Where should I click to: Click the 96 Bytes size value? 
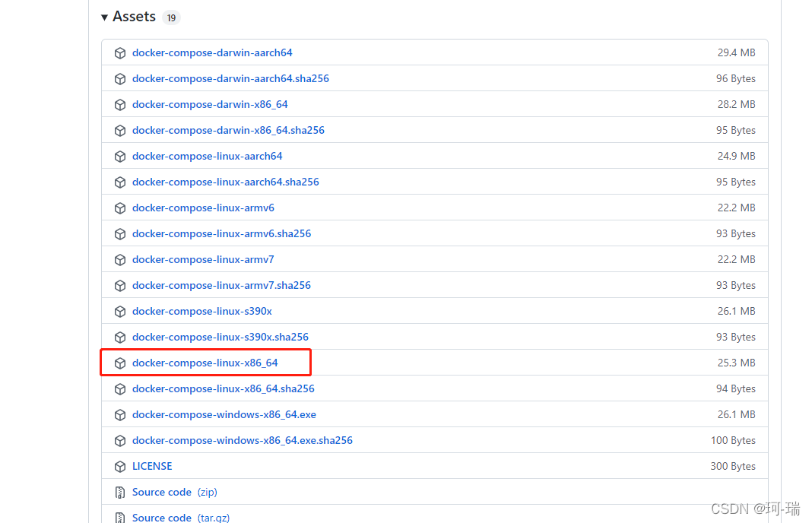tap(736, 78)
